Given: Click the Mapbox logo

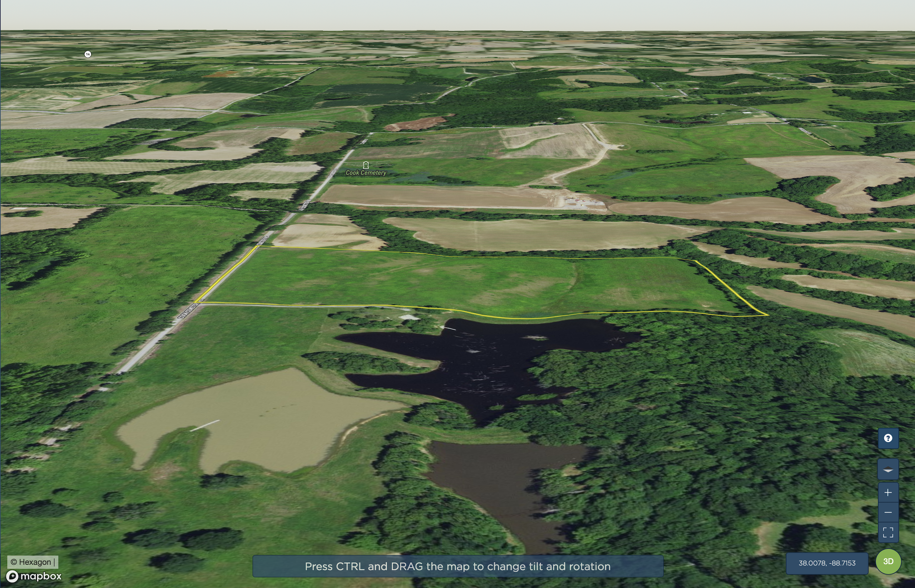Looking at the screenshot, I should [34, 576].
